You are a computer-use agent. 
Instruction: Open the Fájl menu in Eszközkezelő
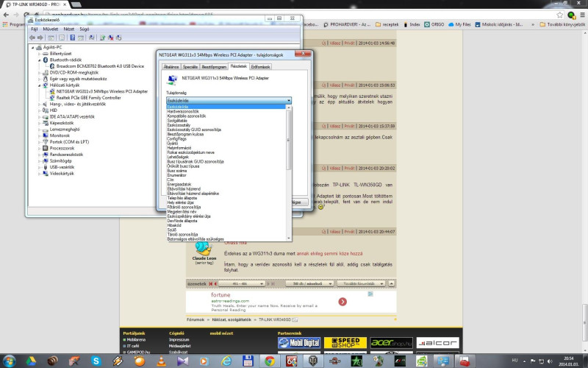[x=35, y=29]
